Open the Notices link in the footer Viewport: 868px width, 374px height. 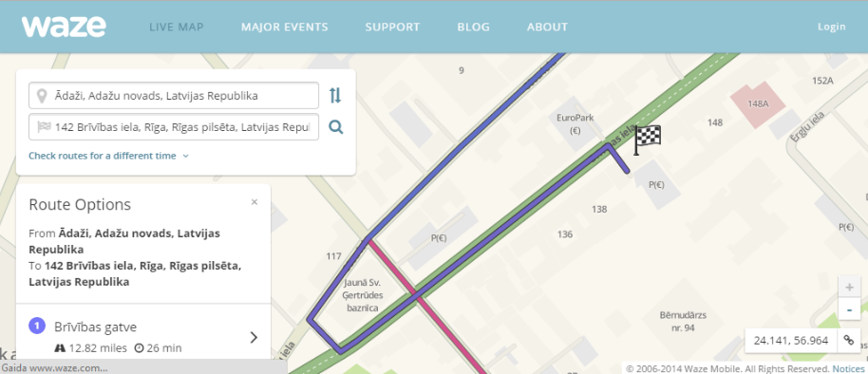click(x=849, y=368)
